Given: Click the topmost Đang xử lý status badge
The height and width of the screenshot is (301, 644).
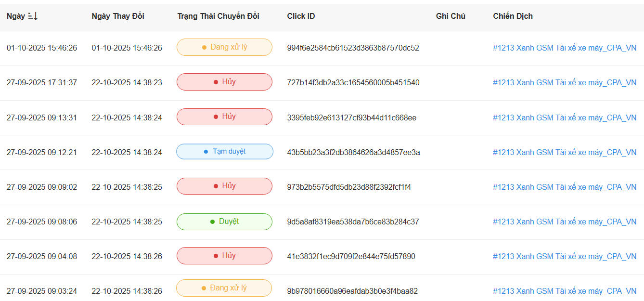Looking at the screenshot, I should [x=224, y=47].
